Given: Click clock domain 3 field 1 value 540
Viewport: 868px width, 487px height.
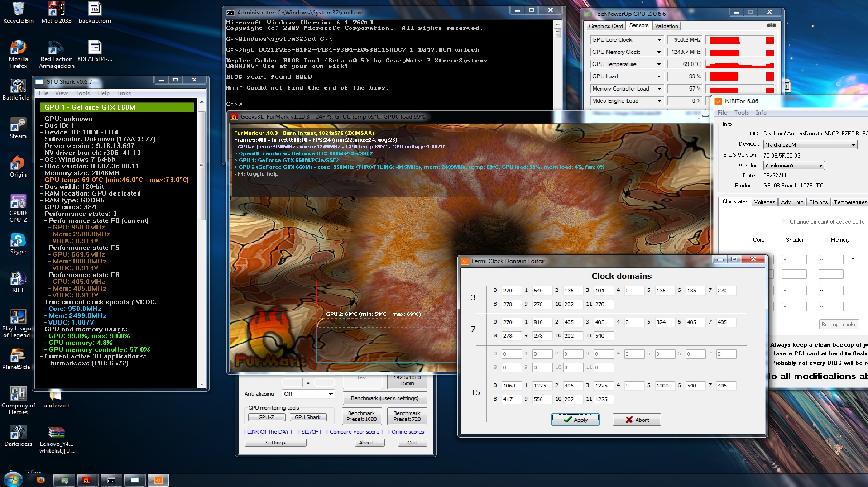Looking at the screenshot, I should coord(542,291).
